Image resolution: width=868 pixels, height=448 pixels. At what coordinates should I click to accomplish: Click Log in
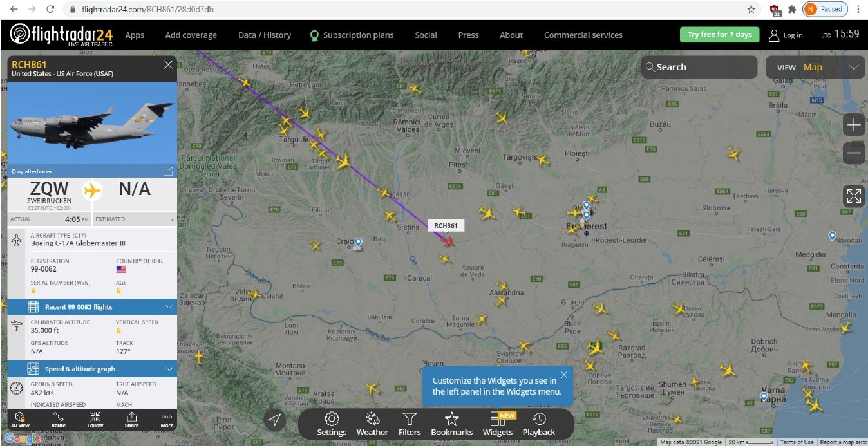(786, 35)
